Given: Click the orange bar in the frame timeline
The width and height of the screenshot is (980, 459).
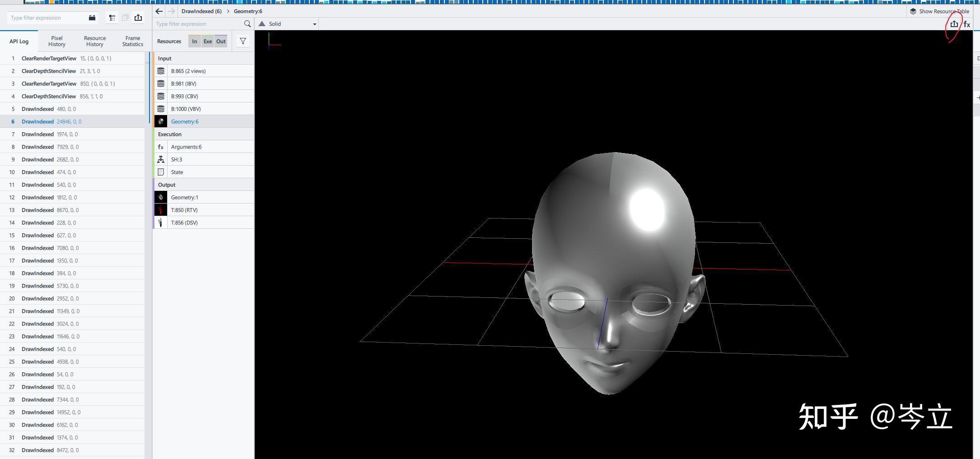Looking at the screenshot, I should tap(51, 2).
